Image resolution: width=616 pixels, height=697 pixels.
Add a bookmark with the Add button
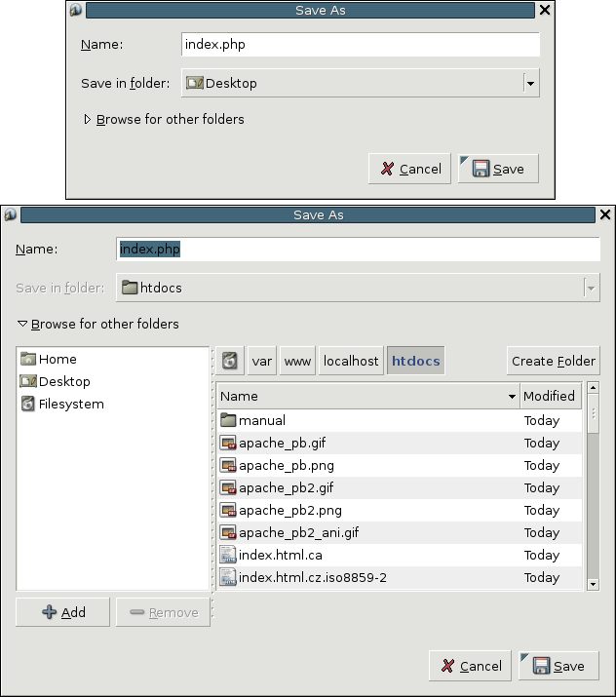click(x=62, y=612)
